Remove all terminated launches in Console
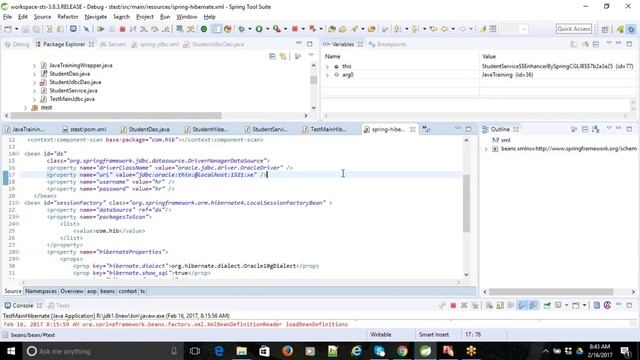 click(475, 305)
